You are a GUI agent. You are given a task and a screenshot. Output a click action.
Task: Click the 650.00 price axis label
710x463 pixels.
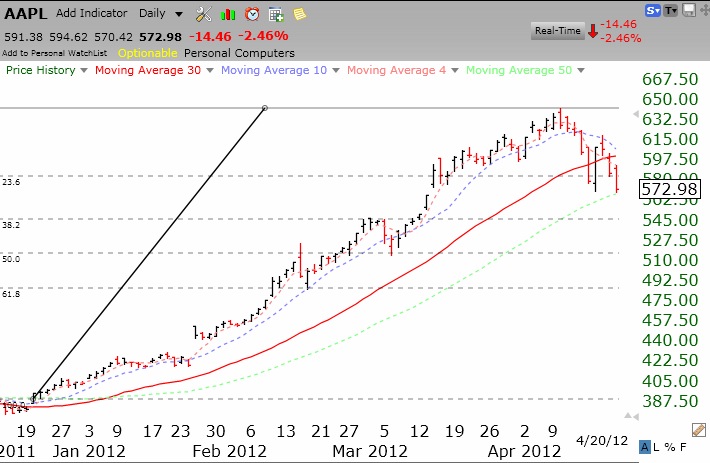point(670,100)
